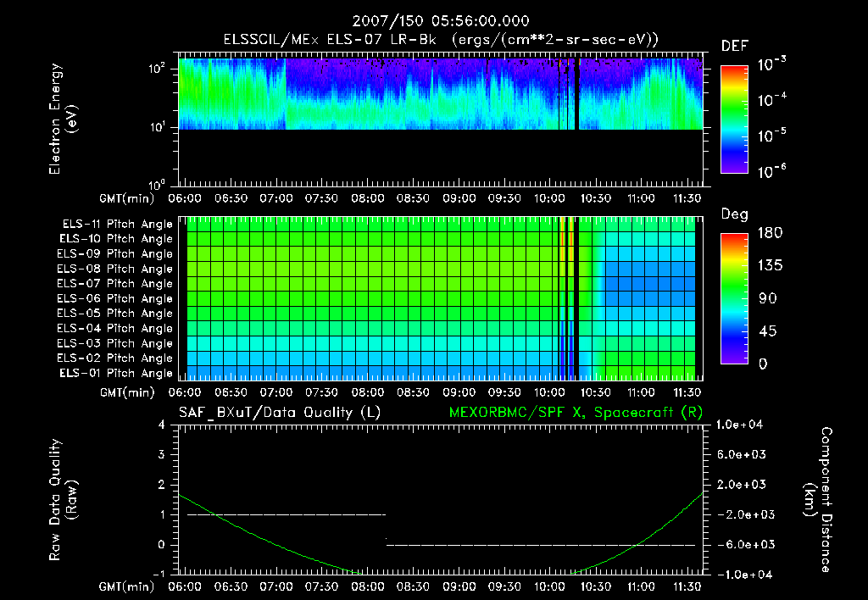Click the 135 value on Deg color bar
This screenshot has width=868, height=600.
pos(770,266)
